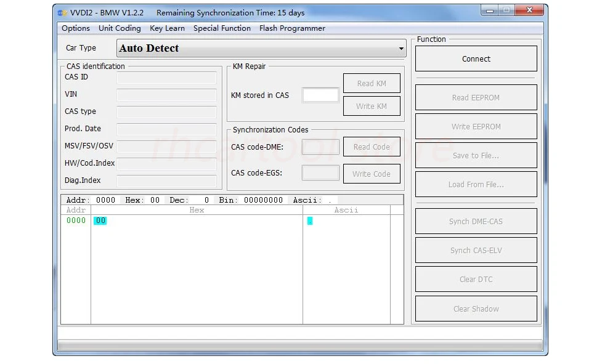Click the KM stored in CAS field
Viewport: 610px width, 364px height.
coord(320,95)
